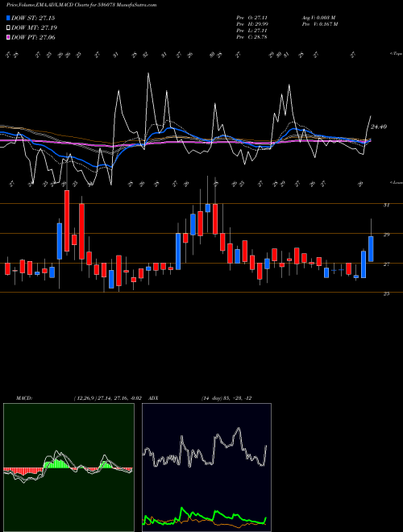Click the 31 price axis label

click(x=386, y=205)
